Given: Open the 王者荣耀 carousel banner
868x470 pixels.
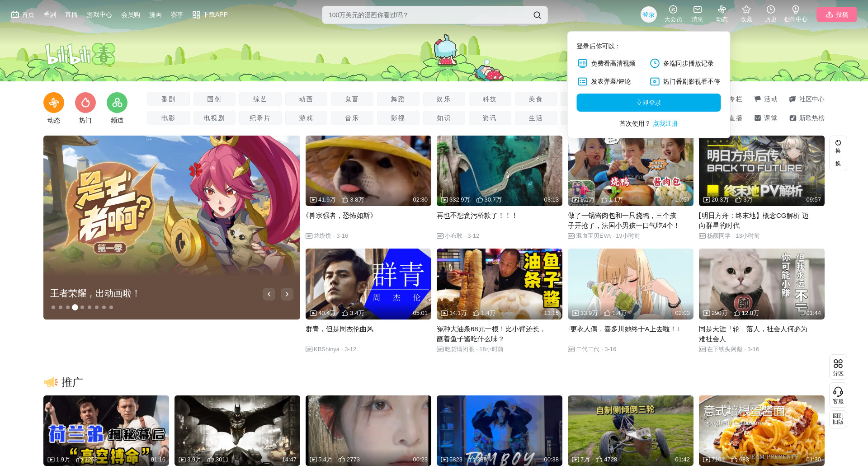Looking at the screenshot, I should click(x=172, y=227).
